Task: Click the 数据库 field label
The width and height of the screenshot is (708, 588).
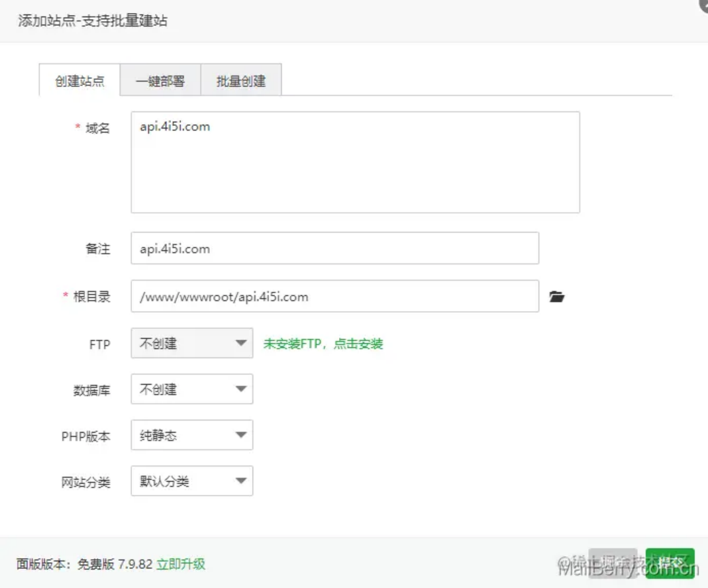Action: (x=92, y=391)
